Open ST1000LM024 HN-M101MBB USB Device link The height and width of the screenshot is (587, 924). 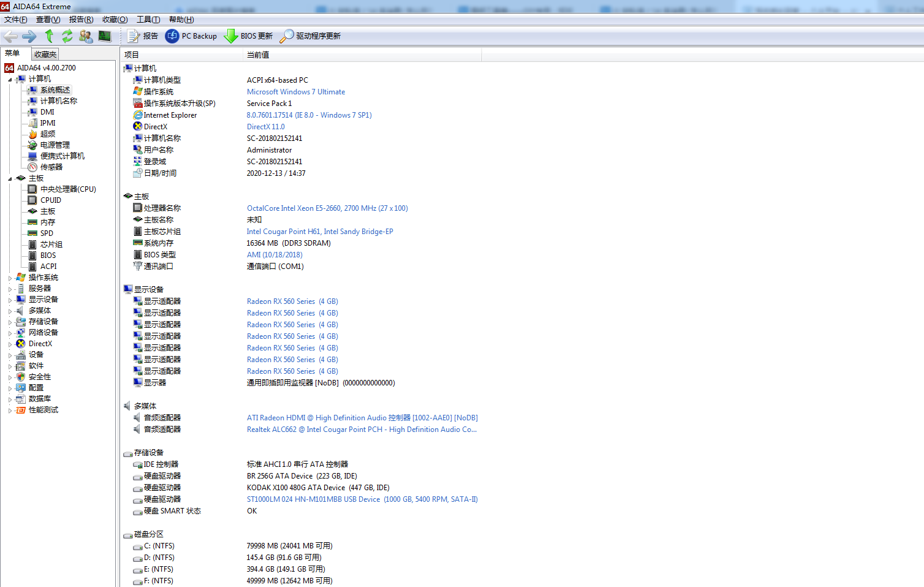pos(362,499)
